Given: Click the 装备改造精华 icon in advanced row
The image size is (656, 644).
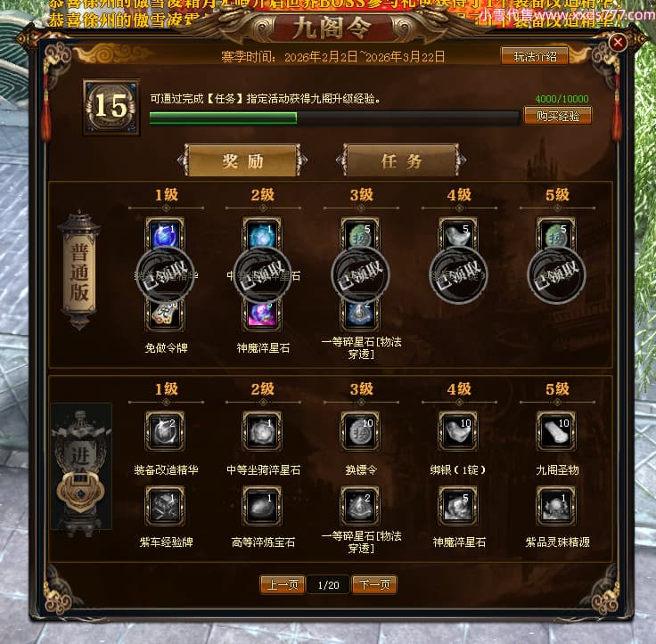Looking at the screenshot, I should tap(165, 431).
